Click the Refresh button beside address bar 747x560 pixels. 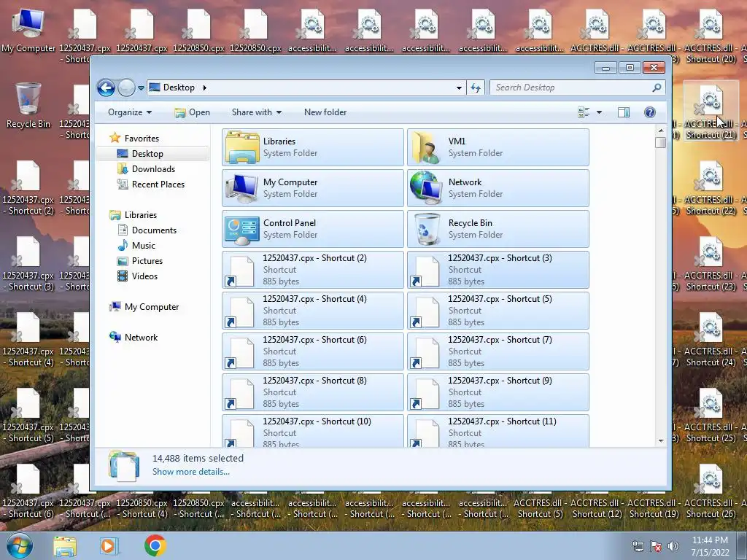click(476, 87)
